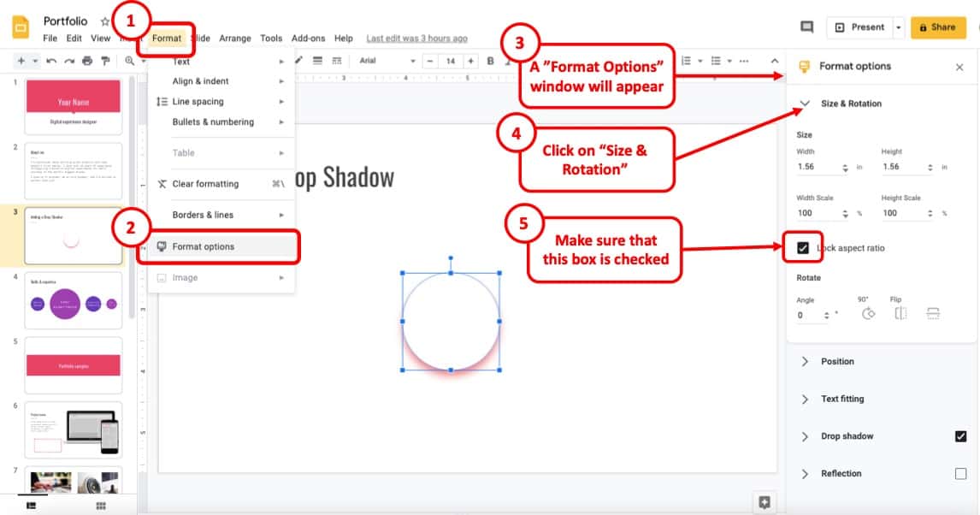Expand the Reflection section
The width and height of the screenshot is (980, 515).
tap(805, 474)
